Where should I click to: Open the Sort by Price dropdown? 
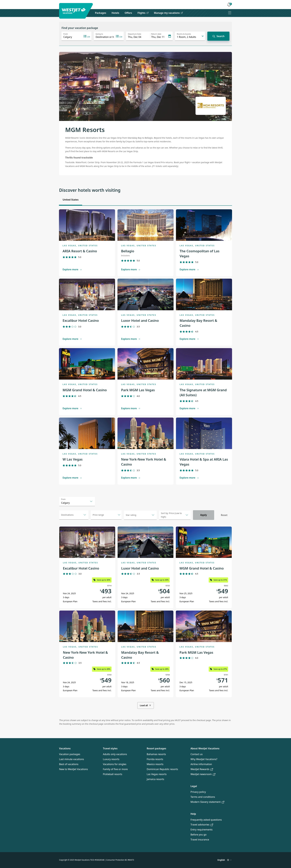pyautogui.click(x=175, y=515)
